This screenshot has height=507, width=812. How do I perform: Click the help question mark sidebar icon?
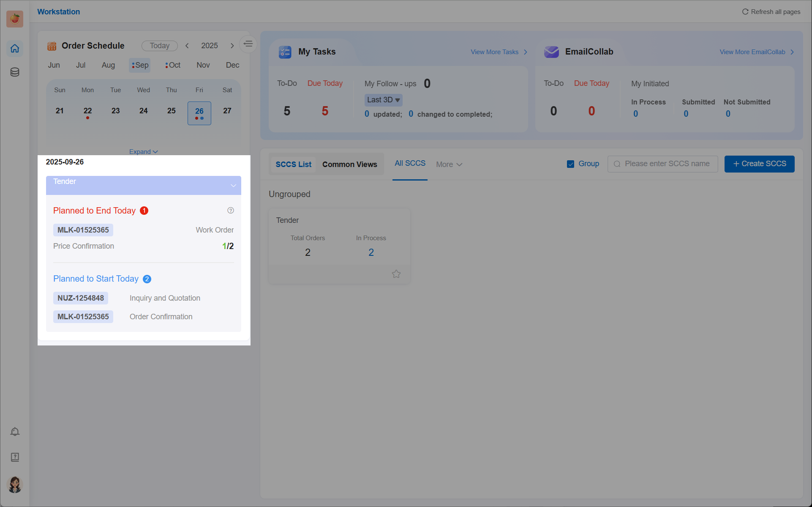(15, 457)
